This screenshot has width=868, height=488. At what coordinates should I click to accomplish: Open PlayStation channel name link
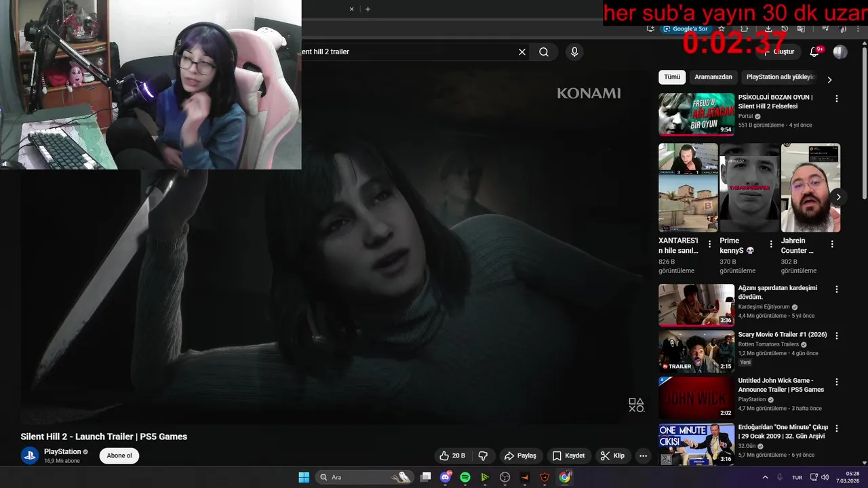tap(62, 451)
